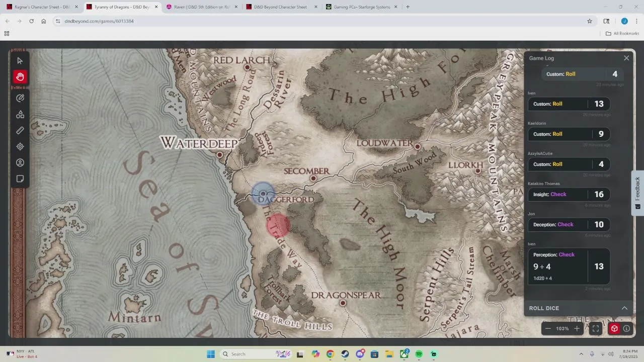Open the Xbox app from taskbar
Screen dimensions: 644x362
[404, 354]
